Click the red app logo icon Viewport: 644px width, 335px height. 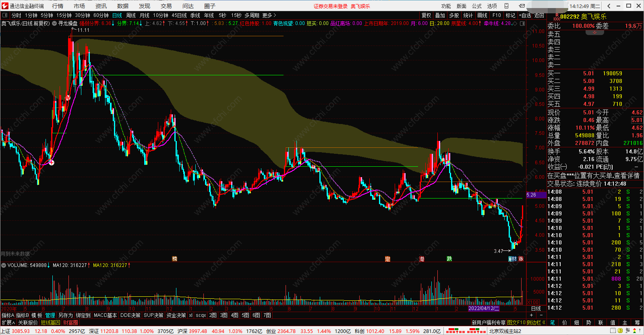[5, 6]
